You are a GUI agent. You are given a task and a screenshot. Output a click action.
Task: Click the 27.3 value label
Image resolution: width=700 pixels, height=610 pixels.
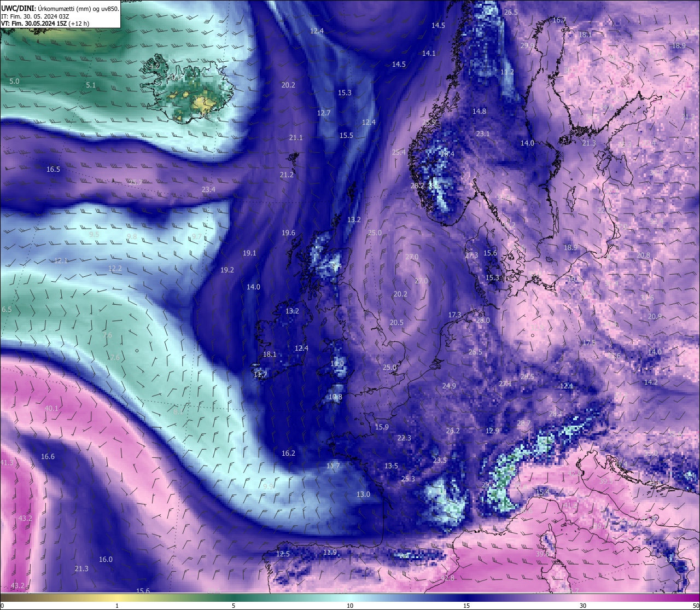point(471,255)
